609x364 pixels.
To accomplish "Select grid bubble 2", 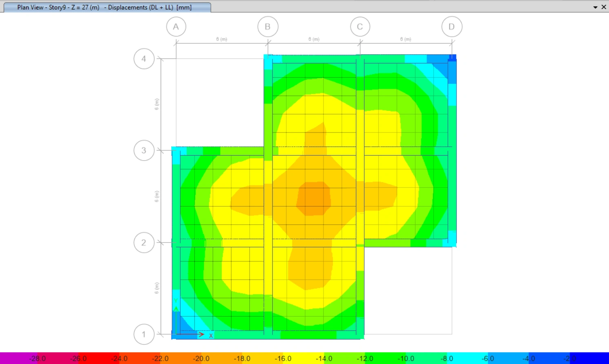I will click(x=144, y=243).
